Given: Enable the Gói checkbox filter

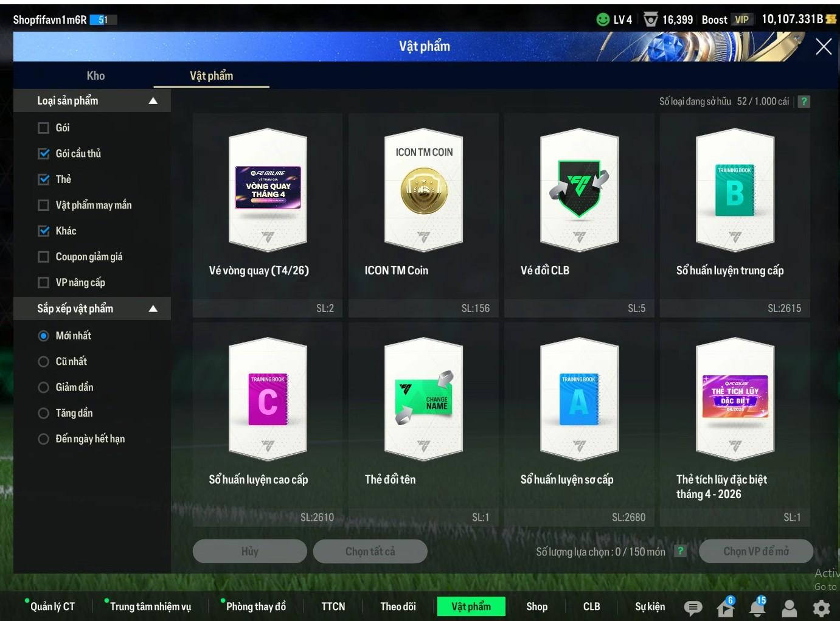Looking at the screenshot, I should click(x=44, y=128).
